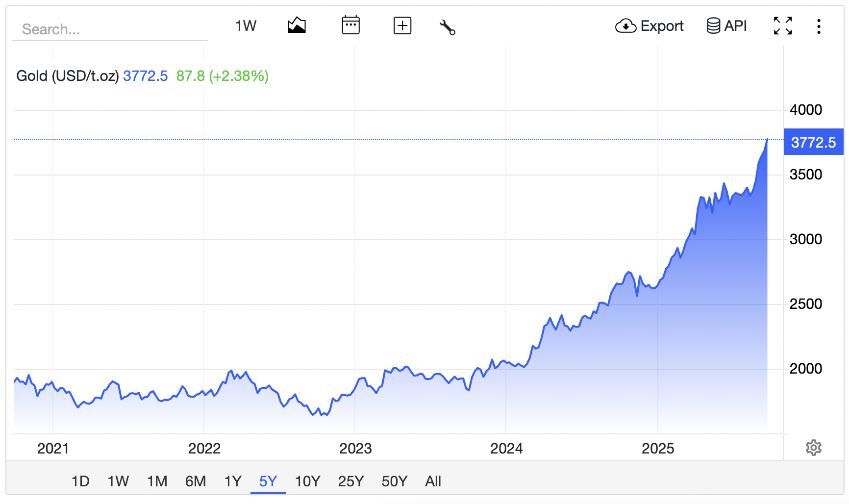The width and height of the screenshot is (849, 504).
Task: Click the 3772.5 current price label
Action: (x=813, y=142)
